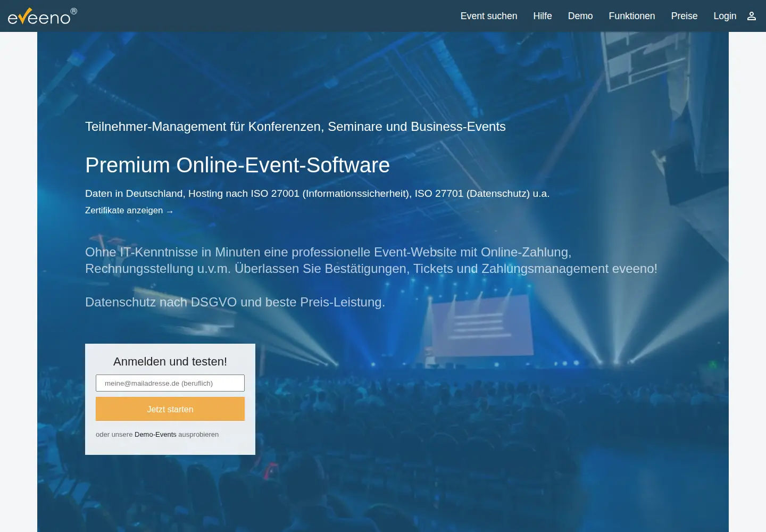
Task: Follow the Zertifikate anzeigen link
Action: (129, 211)
